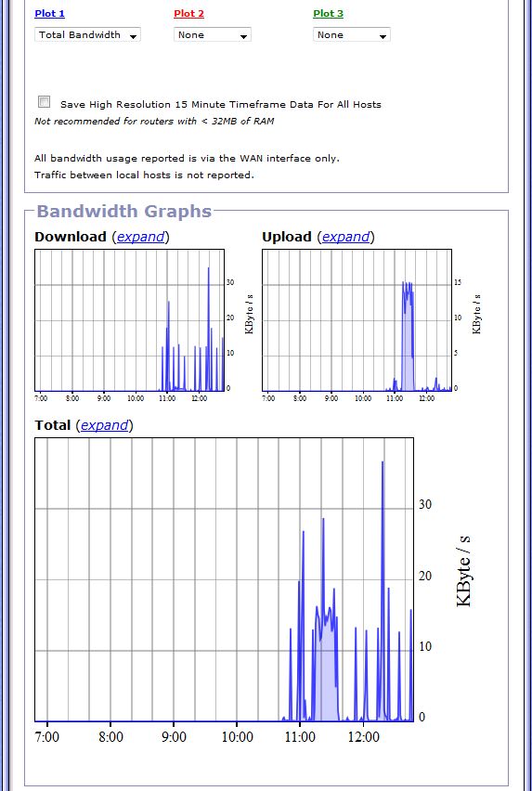Click the Bandwidth Graphs section heading
The width and height of the screenshot is (532, 791).
pyautogui.click(x=124, y=211)
